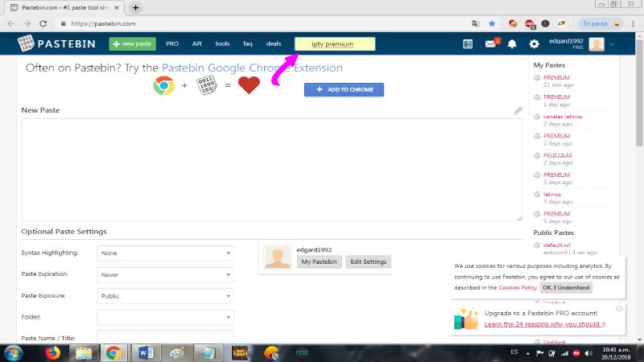Click inside the New Paste text area

tap(272, 170)
